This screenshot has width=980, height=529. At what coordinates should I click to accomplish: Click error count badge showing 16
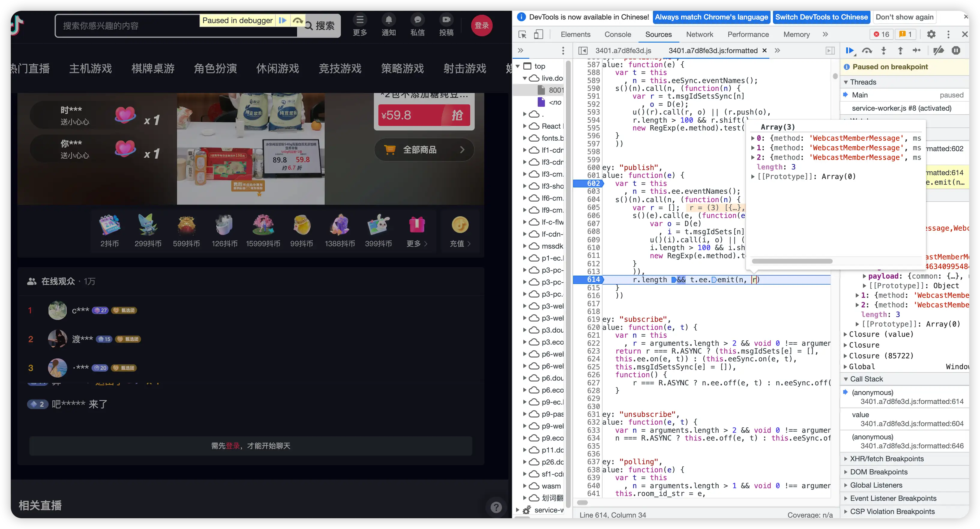point(882,34)
